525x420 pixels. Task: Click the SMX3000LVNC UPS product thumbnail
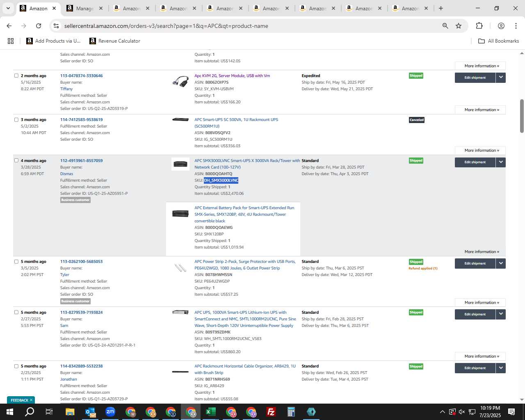pos(180,164)
